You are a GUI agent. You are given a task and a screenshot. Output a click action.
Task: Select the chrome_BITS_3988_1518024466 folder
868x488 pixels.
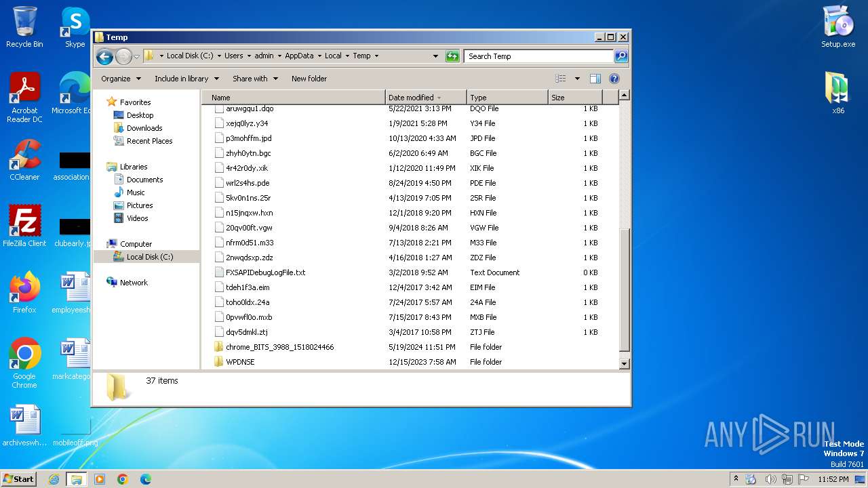tap(279, 347)
